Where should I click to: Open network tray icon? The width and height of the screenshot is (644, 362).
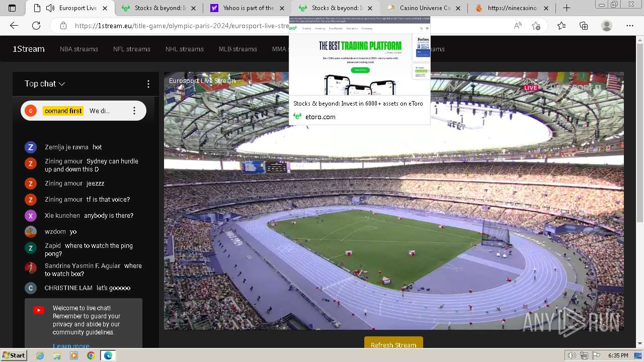[x=583, y=355]
